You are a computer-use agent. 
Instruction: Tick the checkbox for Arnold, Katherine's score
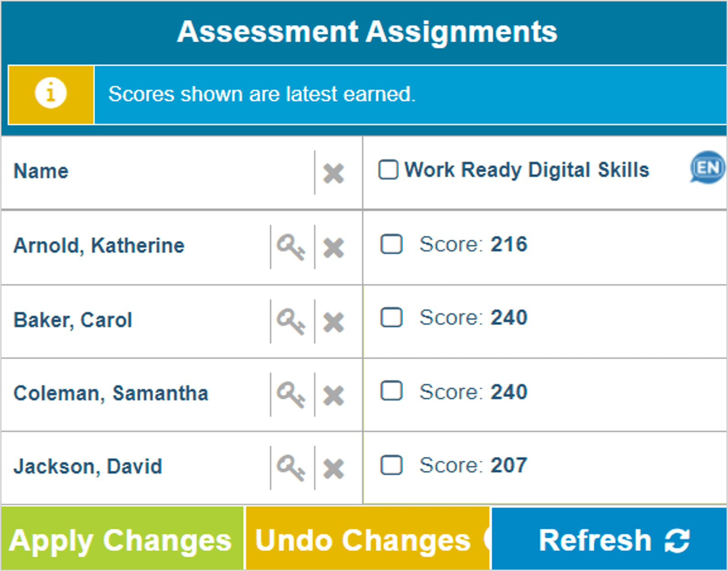[x=391, y=244]
